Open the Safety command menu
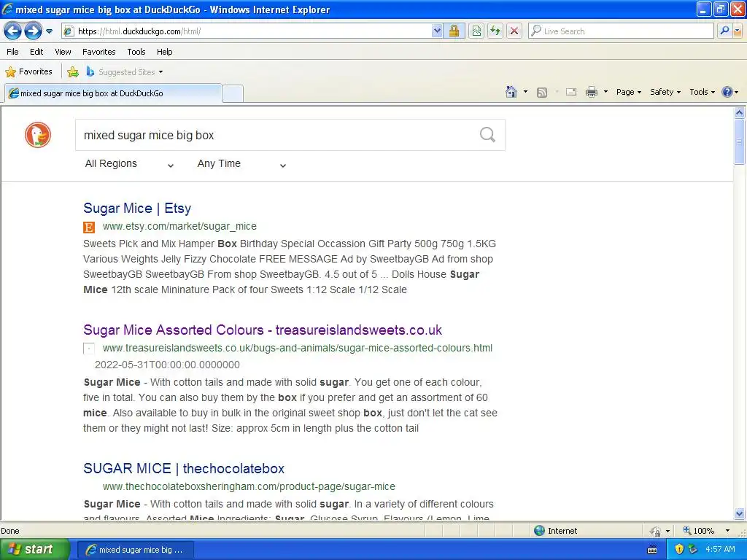The image size is (747, 560). click(665, 92)
